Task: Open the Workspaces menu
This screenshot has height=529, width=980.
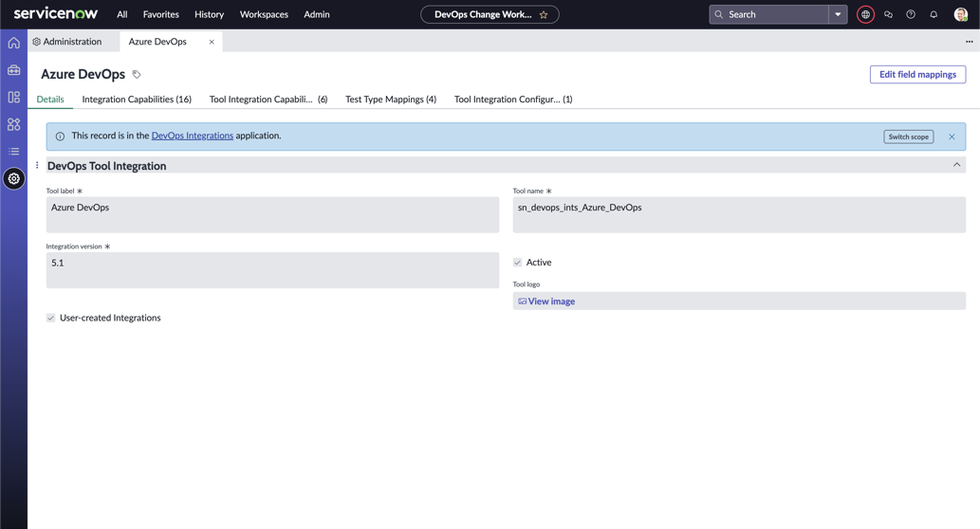Action: (x=264, y=14)
